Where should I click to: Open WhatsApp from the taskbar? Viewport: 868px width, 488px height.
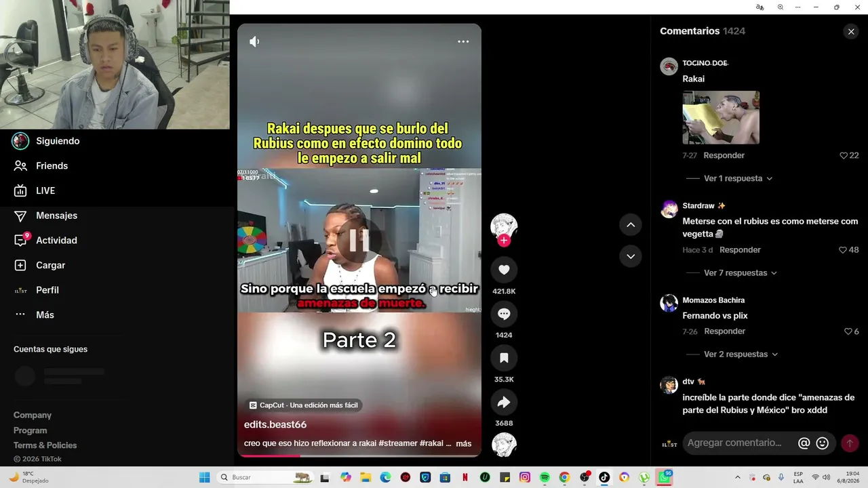point(665,477)
